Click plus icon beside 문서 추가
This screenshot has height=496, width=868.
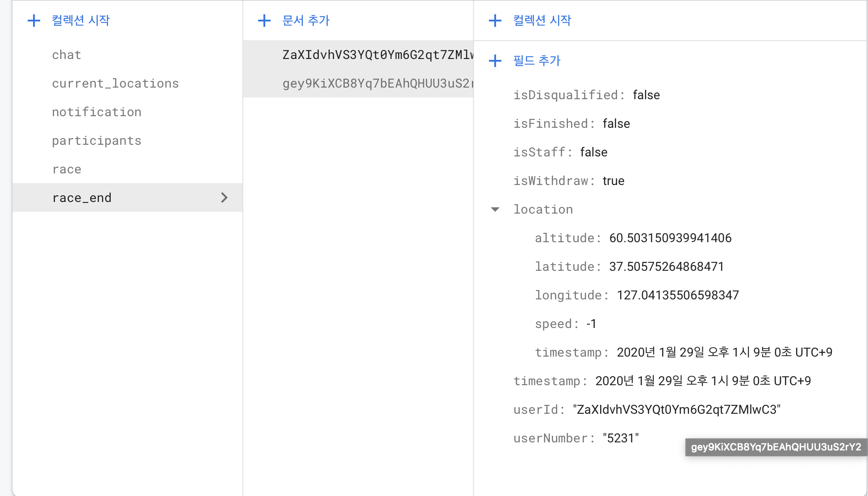[x=264, y=21]
